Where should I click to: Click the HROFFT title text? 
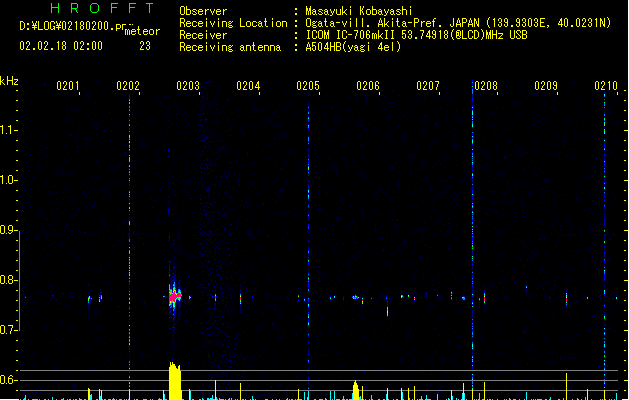pyautogui.click(x=102, y=8)
